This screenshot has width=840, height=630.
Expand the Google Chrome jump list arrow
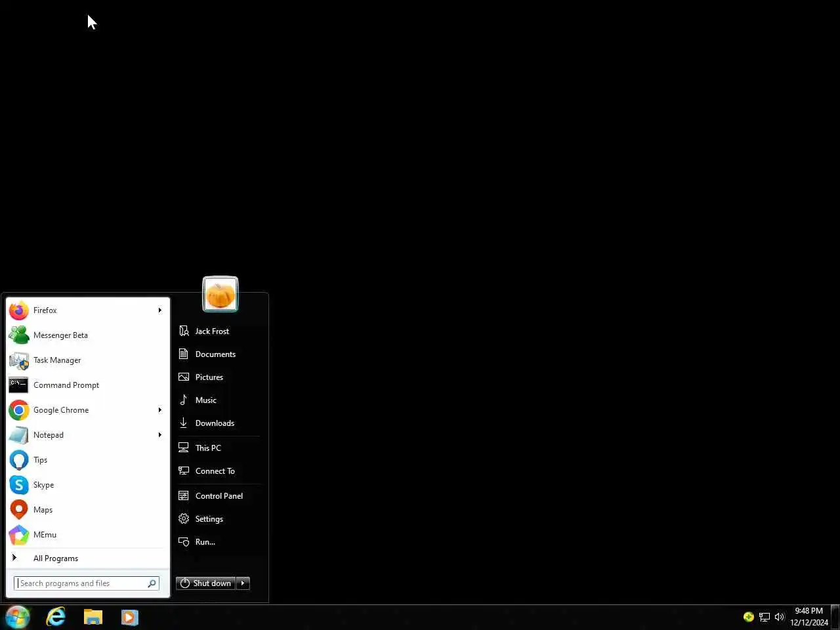pos(159,410)
